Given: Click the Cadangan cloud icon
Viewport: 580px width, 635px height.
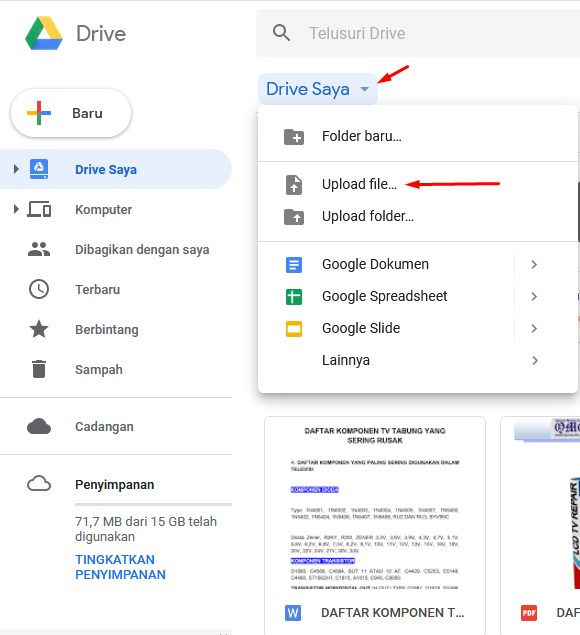Looking at the screenshot, I should 39,426.
